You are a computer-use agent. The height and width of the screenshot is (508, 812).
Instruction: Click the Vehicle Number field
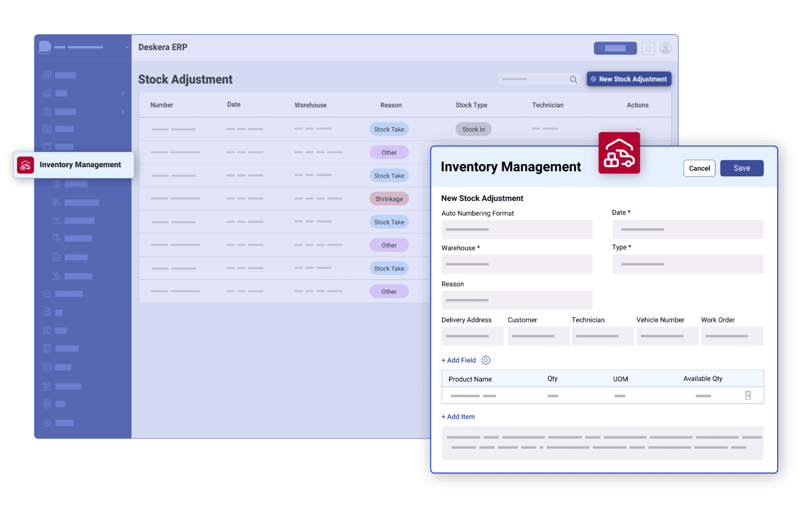pos(667,336)
